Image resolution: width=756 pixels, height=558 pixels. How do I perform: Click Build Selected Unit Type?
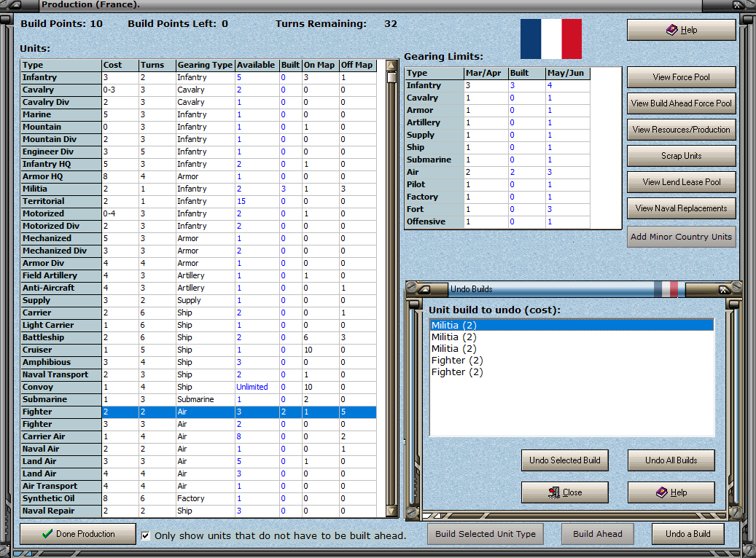tap(485, 533)
